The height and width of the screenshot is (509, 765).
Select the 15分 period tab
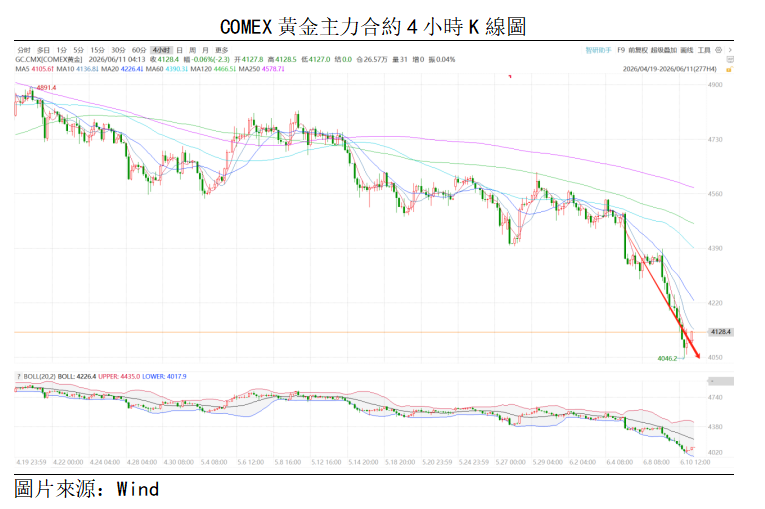coord(97,50)
